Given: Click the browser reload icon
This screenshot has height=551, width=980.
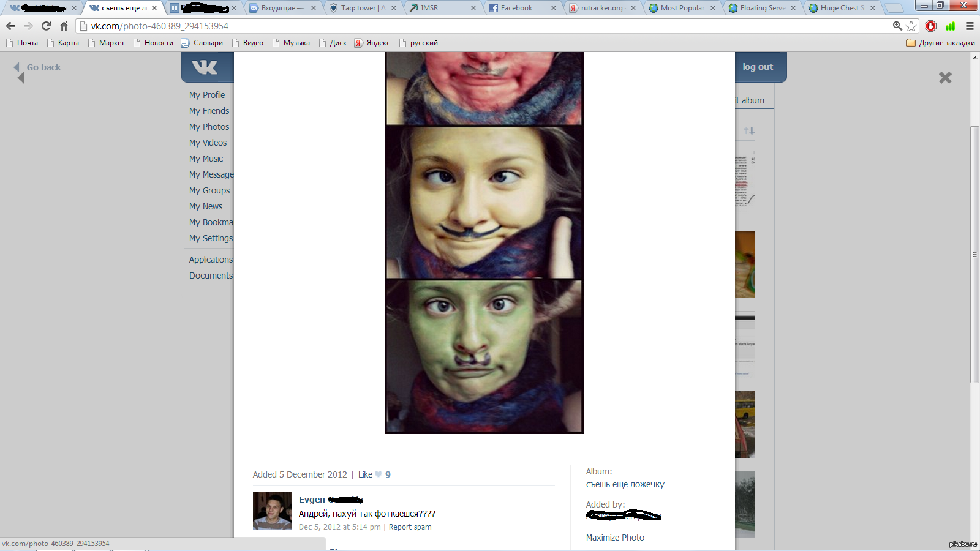Looking at the screenshot, I should [x=46, y=26].
